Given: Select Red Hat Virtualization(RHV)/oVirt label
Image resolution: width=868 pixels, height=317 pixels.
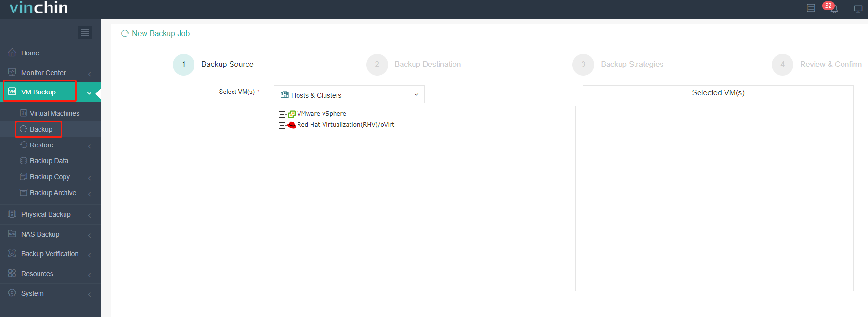Looking at the screenshot, I should click(x=346, y=125).
